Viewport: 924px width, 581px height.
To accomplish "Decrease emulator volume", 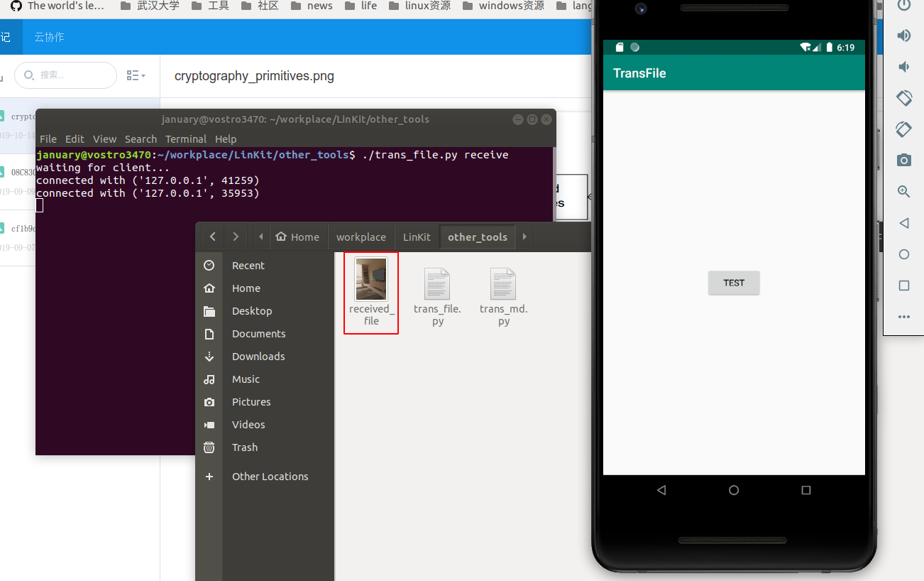I will [x=903, y=66].
